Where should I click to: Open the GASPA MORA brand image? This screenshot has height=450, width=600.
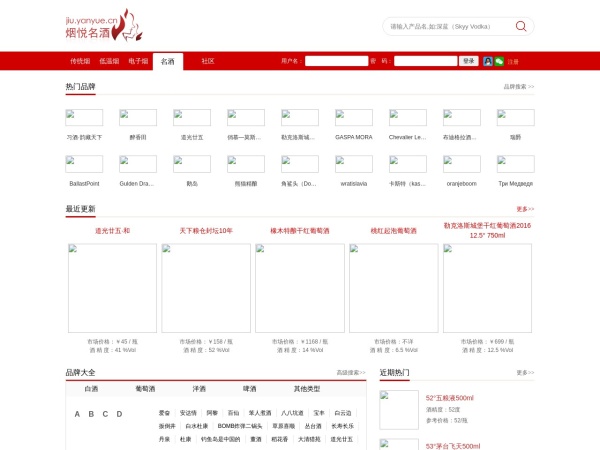pos(354,117)
